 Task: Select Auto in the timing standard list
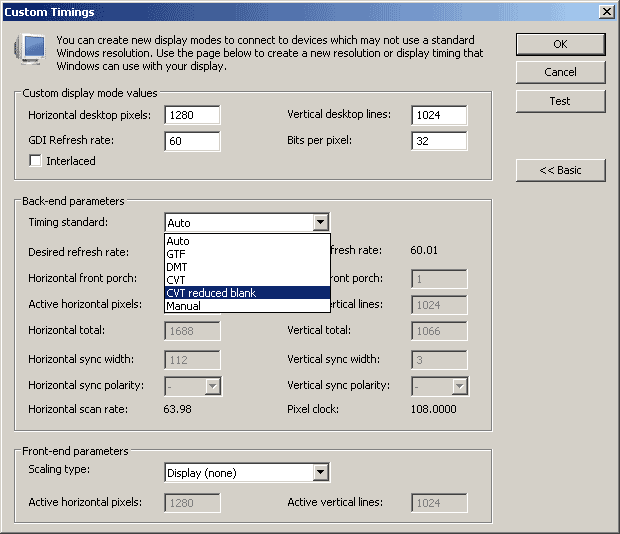pos(247,241)
